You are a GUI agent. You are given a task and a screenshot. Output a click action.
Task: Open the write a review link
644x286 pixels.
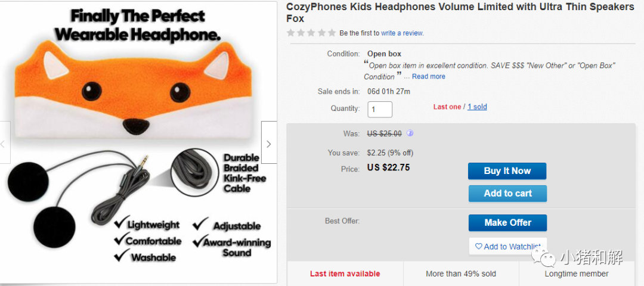click(402, 33)
